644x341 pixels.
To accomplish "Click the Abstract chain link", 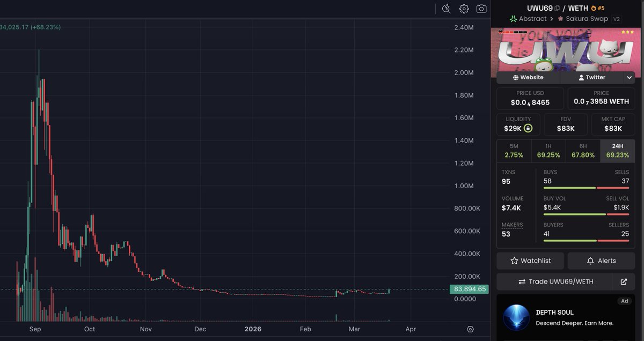I will 533,19.
